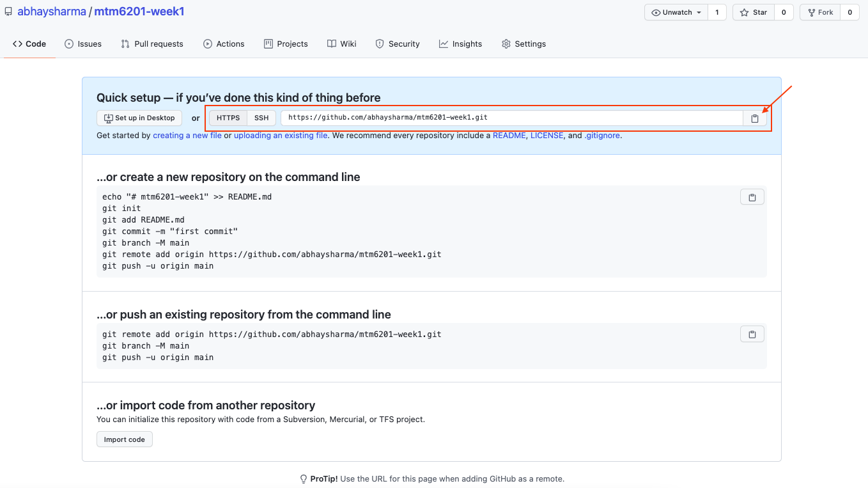Open the Code tab
This screenshot has width=868, height=488.
29,43
